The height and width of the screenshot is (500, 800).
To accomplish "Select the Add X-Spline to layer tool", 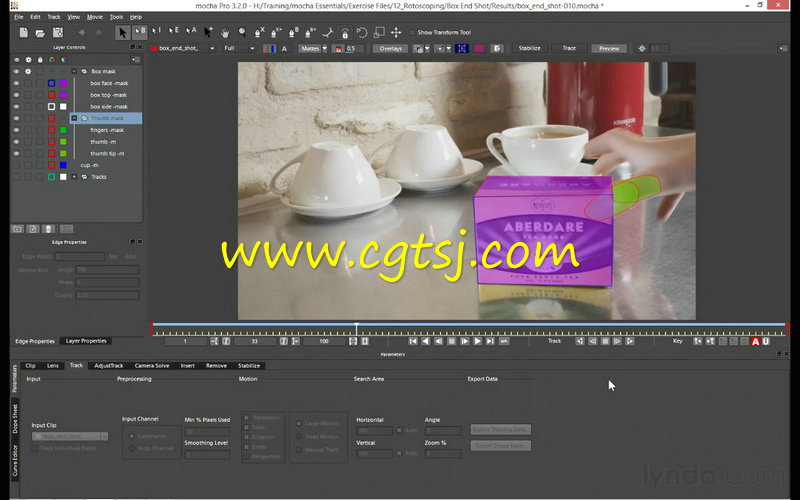I will pyautogui.click(x=276, y=33).
